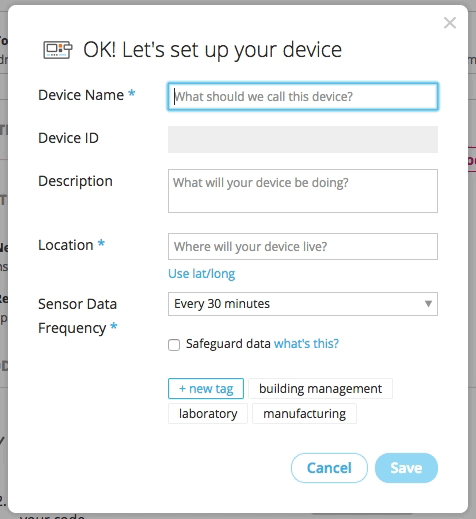
Task: Add a tag with + new tag button
Action: pyautogui.click(x=206, y=388)
